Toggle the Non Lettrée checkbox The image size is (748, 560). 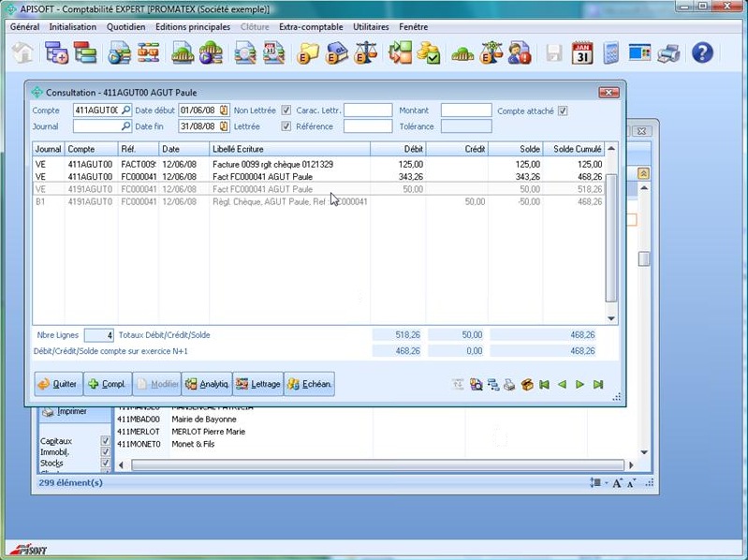click(286, 111)
